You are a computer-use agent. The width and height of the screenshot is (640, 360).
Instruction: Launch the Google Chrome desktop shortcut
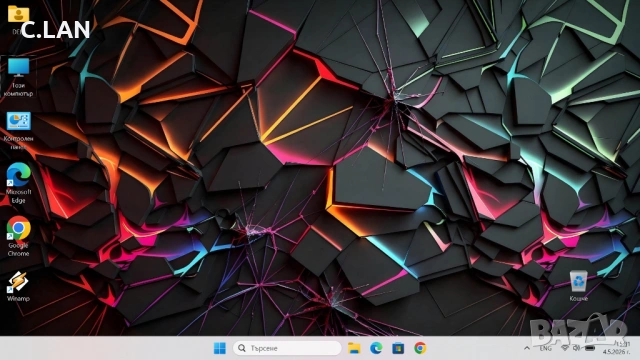[18, 236]
